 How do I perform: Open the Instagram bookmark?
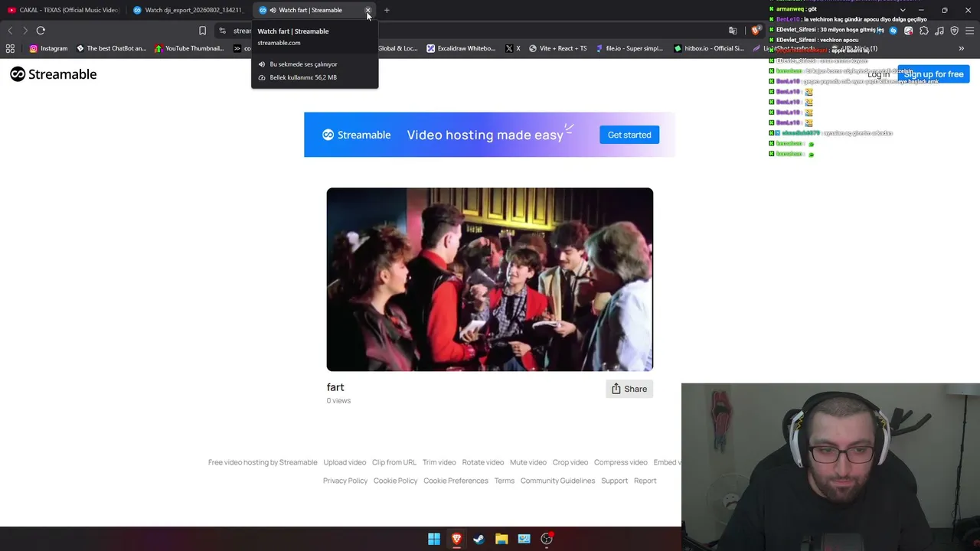pos(48,48)
